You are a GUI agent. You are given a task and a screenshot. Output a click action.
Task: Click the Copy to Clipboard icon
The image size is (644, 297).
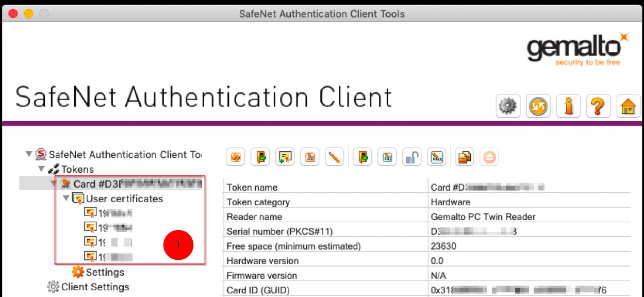[x=465, y=157]
